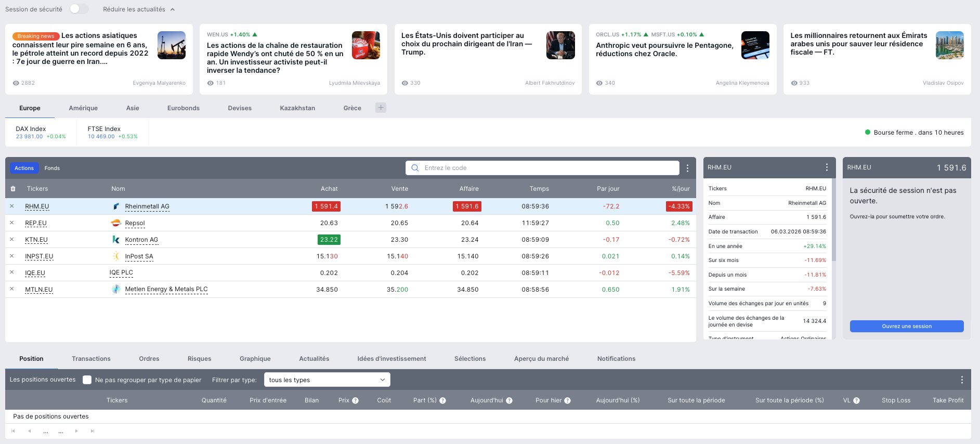The height and width of the screenshot is (444, 980).
Task: Add a new market tab with plus icon
Action: 381,108
